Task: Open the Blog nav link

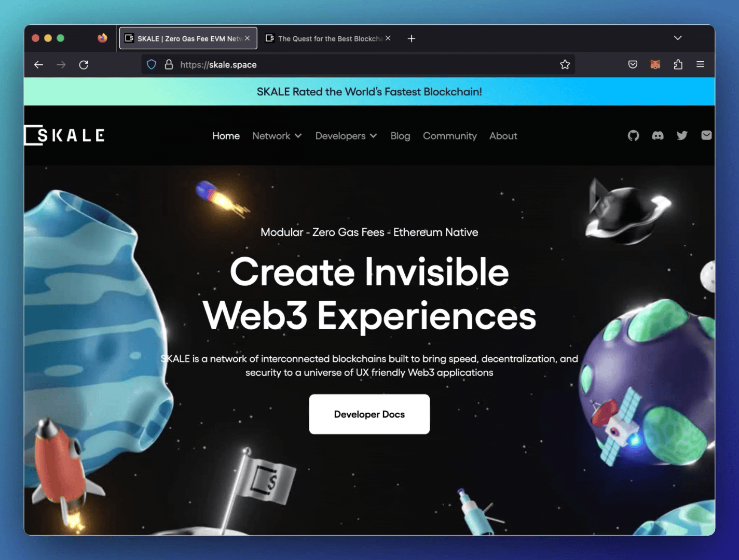Action: pyautogui.click(x=400, y=136)
